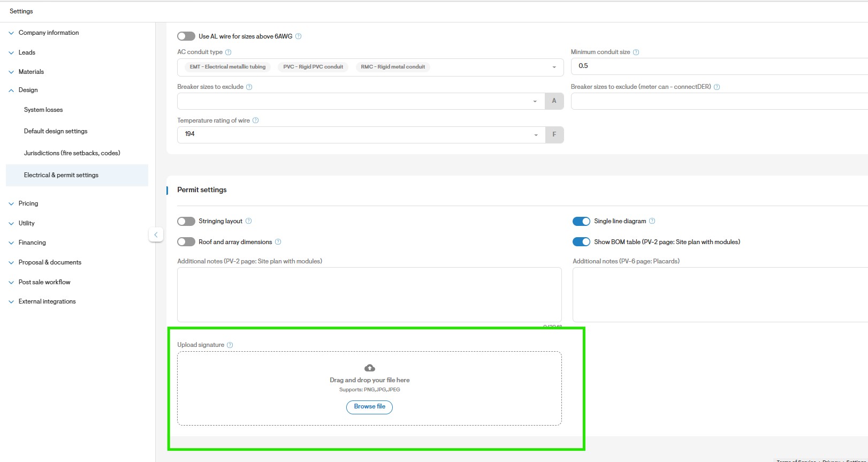Go to Jurisdictions (fire setbacks, codes)
The image size is (868, 462).
click(72, 153)
